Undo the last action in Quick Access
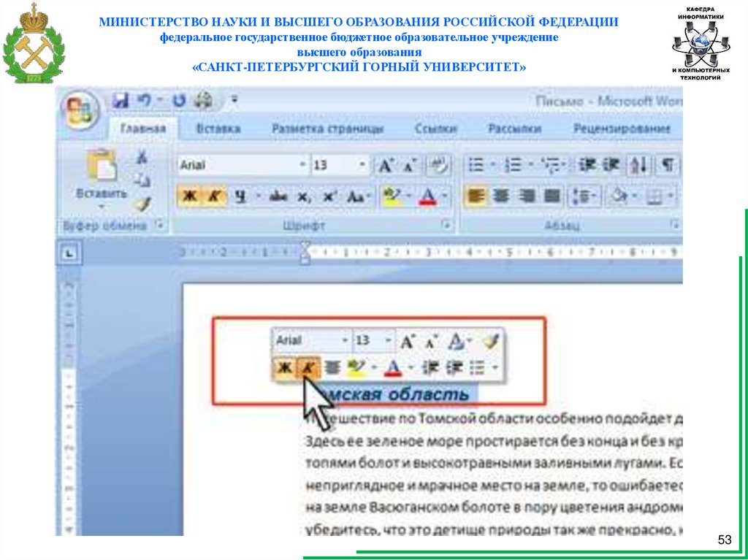 click(144, 101)
